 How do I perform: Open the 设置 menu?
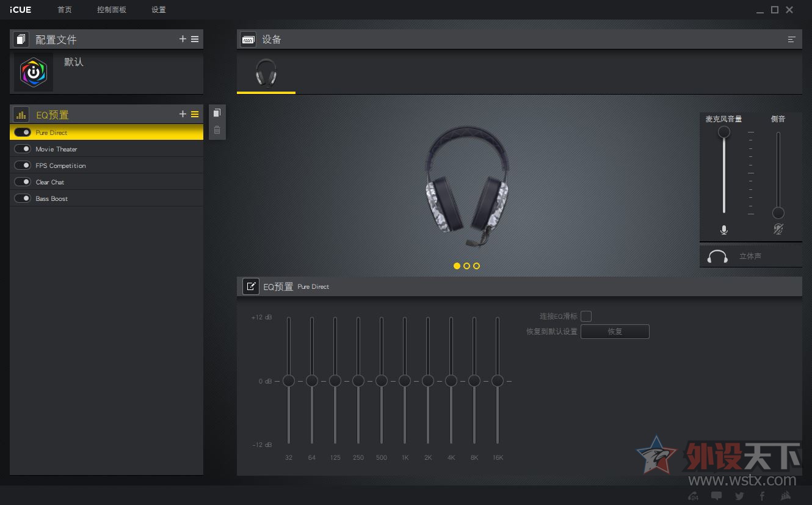pos(159,10)
